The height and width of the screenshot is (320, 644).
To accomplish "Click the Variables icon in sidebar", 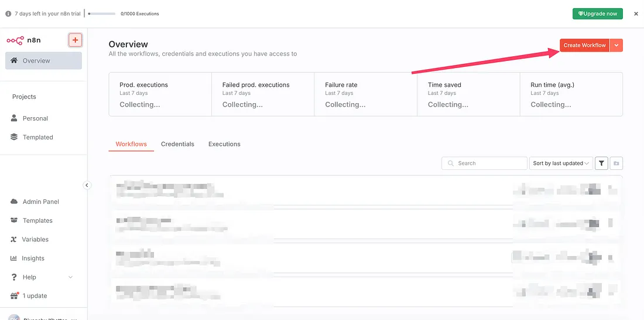I will click(x=13, y=239).
